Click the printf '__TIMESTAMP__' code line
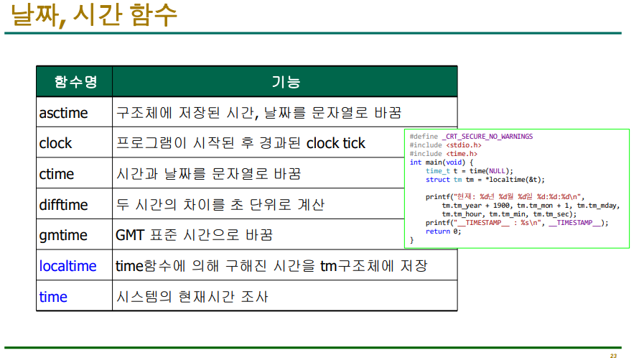Screen dimensions: 644x358 point(517,223)
